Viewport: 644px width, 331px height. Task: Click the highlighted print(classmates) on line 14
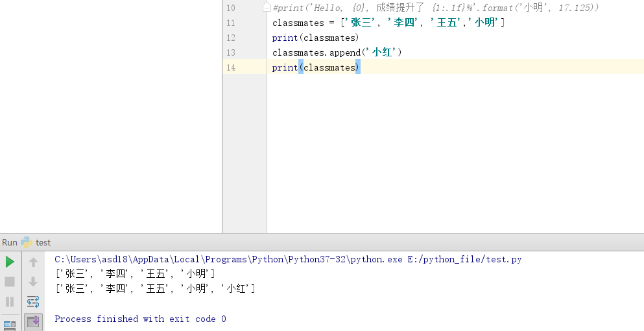[315, 67]
